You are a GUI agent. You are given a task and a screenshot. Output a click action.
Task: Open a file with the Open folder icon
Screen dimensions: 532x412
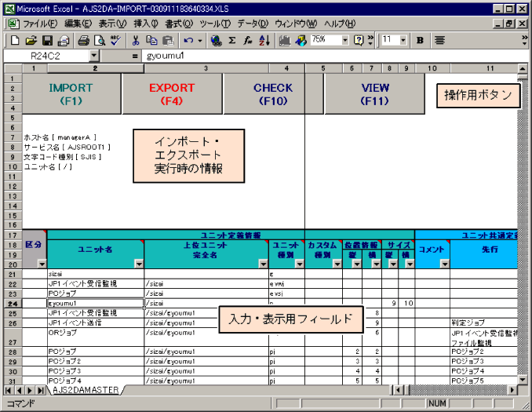coord(31,40)
